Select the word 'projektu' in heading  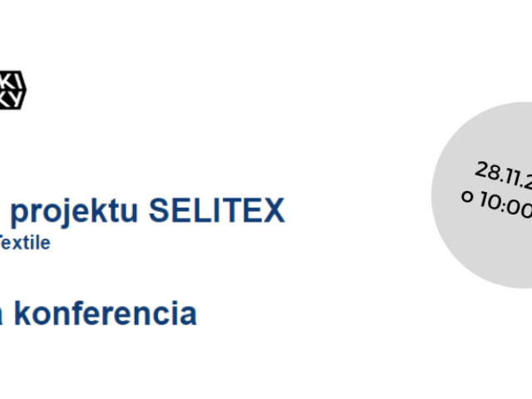[x=74, y=212]
